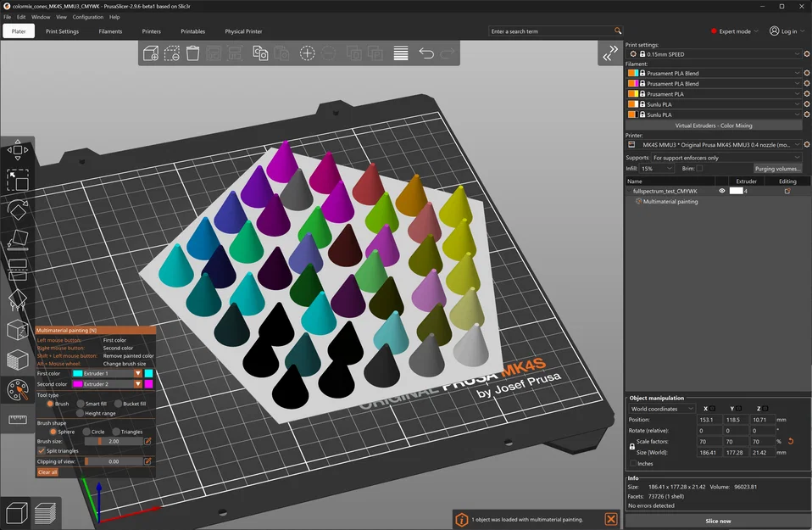Switch to sliced layers preview icon
Screen dimensions: 812x530
point(46,513)
